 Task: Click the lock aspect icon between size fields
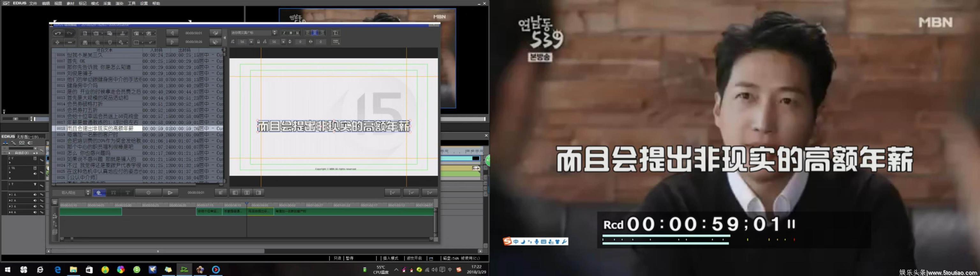tap(258, 42)
